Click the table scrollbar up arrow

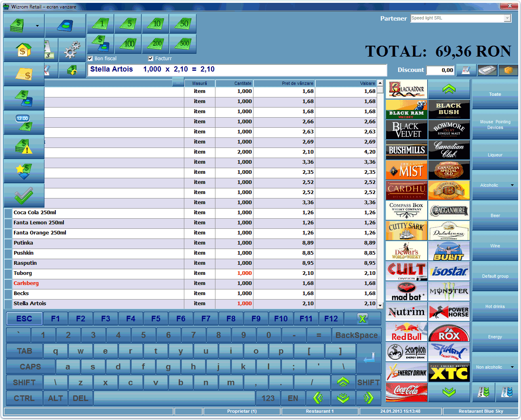380,83
